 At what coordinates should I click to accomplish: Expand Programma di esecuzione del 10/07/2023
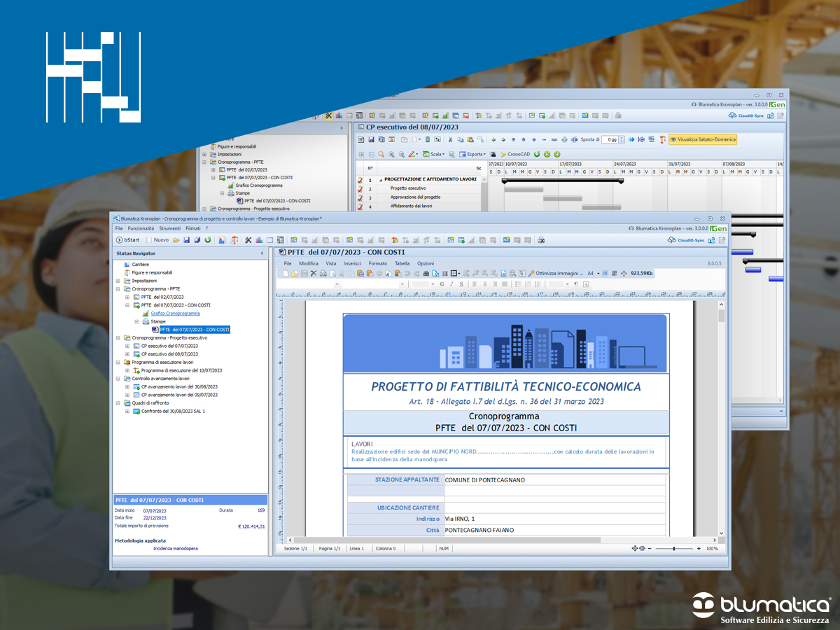click(127, 370)
